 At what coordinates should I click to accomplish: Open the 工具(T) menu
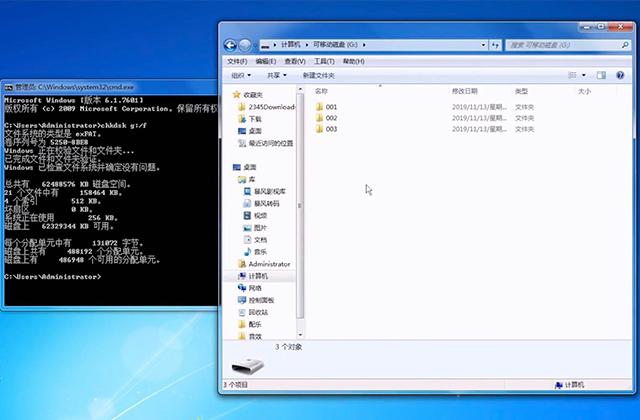[x=322, y=61]
